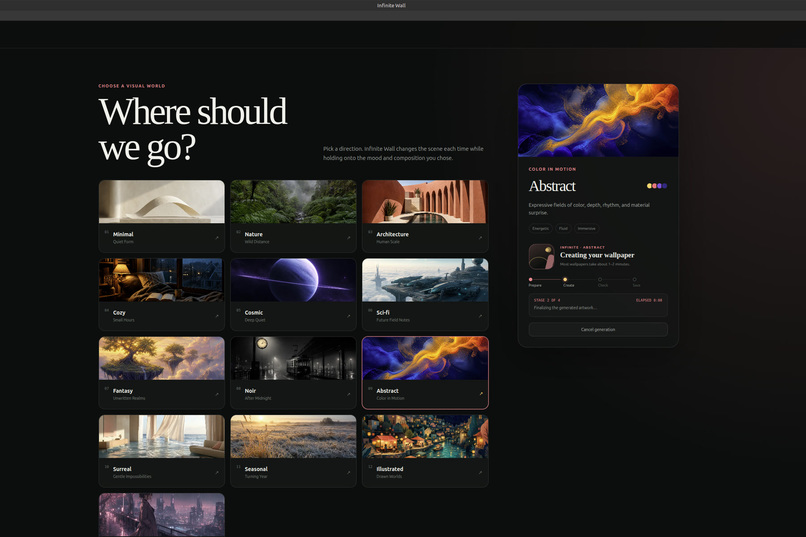
Task: Select the Cozy bedroom thumbnail
Action: tap(162, 280)
